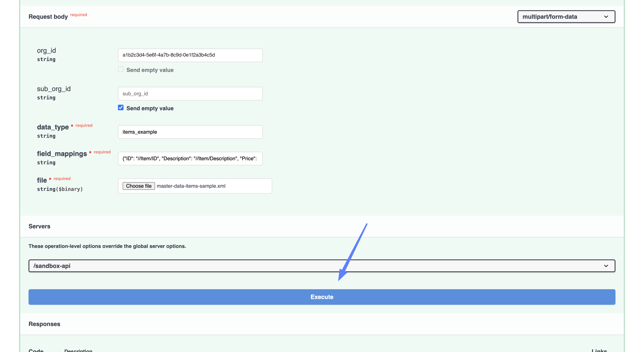This screenshot has height=352, width=644.
Task: Click the string($binary) type label
Action: 60,189
